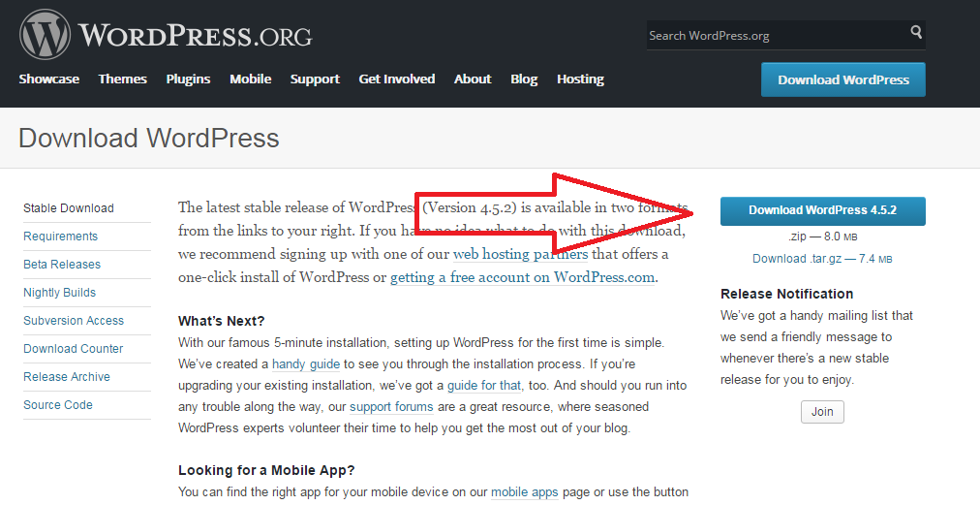Visit the support forums link

391,407
